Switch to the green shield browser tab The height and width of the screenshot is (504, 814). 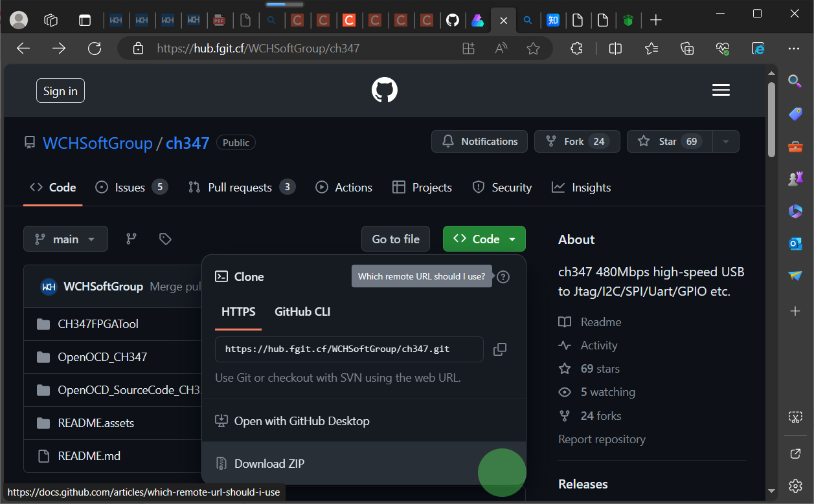click(x=628, y=20)
